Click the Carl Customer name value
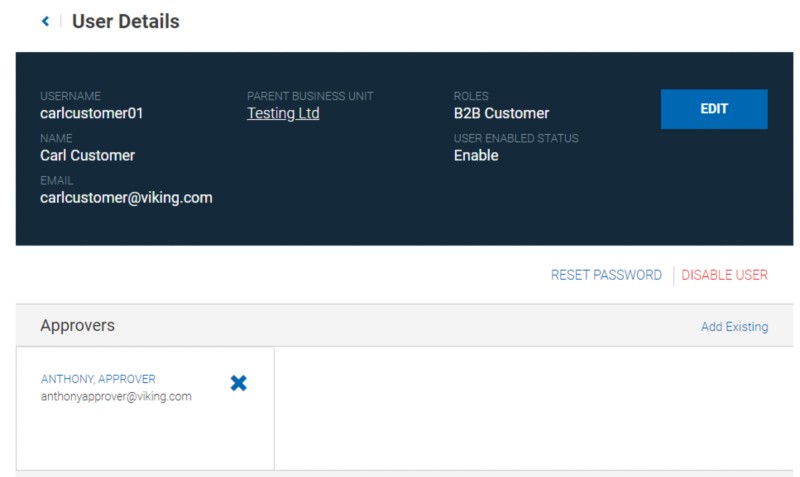This screenshot has width=800, height=477. [87, 155]
